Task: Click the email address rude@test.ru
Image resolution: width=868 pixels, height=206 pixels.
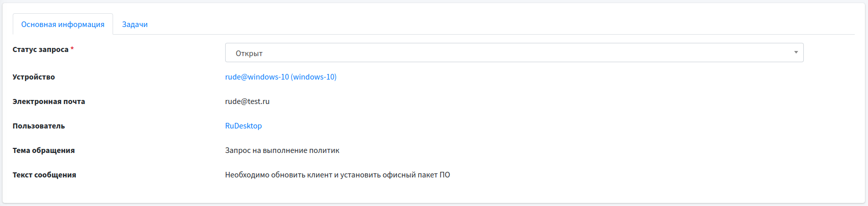Action: (247, 101)
